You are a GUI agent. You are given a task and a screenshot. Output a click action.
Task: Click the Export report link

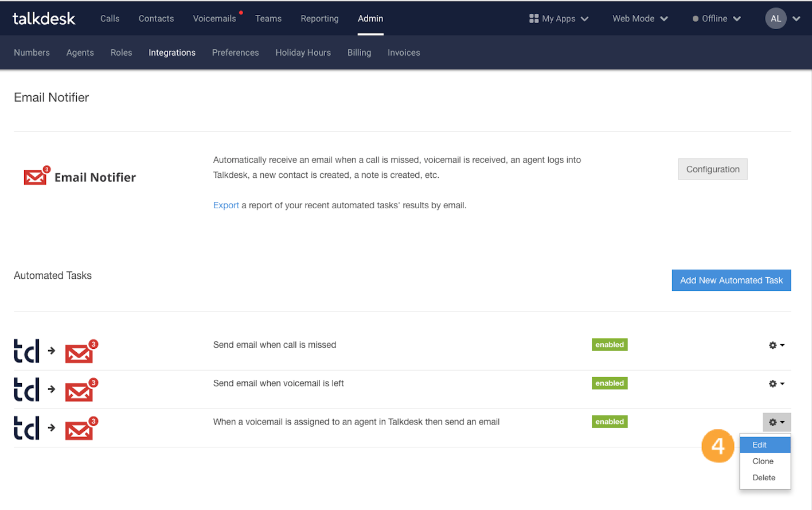tap(226, 205)
